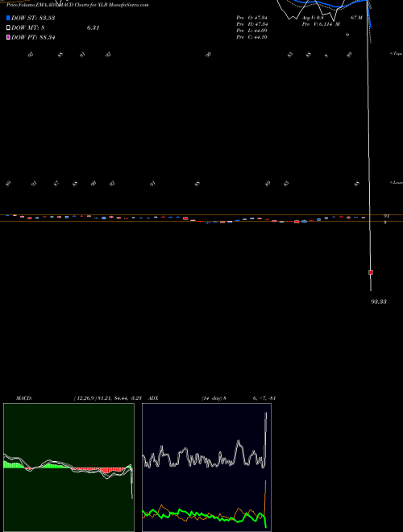Select the 'DOW PT: 88.34' legend label
Image resolution: width=403 pixels, height=532 pixels.
click(33, 37)
